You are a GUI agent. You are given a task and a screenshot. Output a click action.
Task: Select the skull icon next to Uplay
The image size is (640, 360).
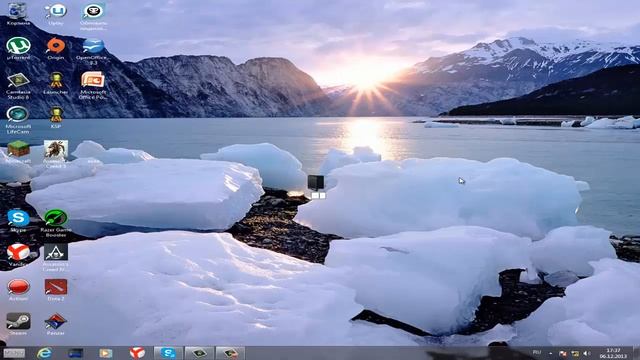click(93, 16)
